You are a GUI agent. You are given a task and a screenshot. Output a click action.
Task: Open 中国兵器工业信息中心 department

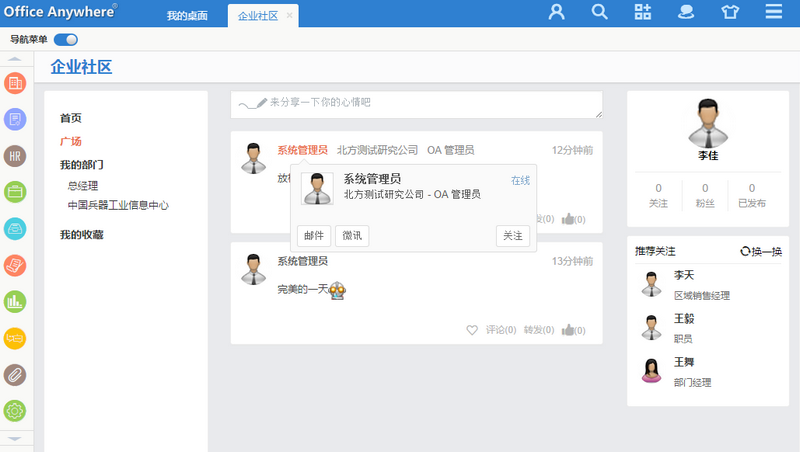[x=118, y=205]
